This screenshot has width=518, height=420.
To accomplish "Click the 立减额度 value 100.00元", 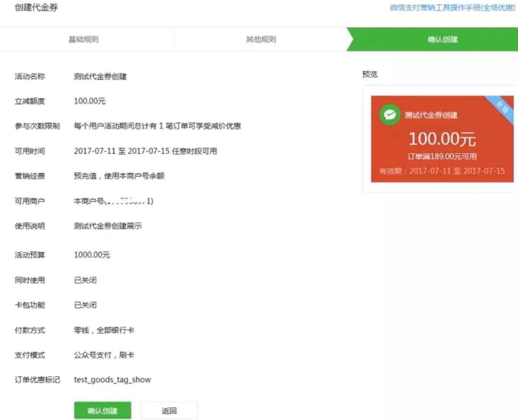I will [90, 101].
